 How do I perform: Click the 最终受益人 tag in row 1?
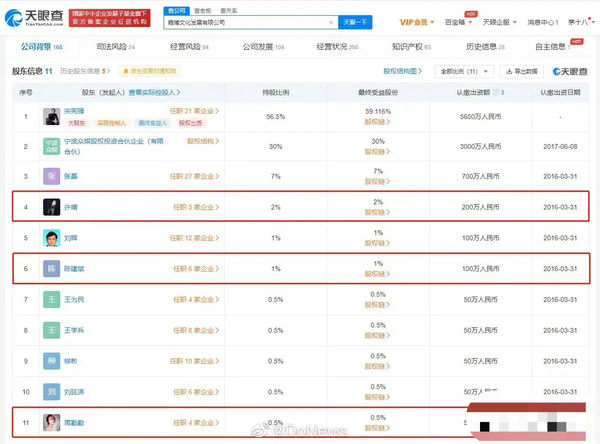[153, 123]
